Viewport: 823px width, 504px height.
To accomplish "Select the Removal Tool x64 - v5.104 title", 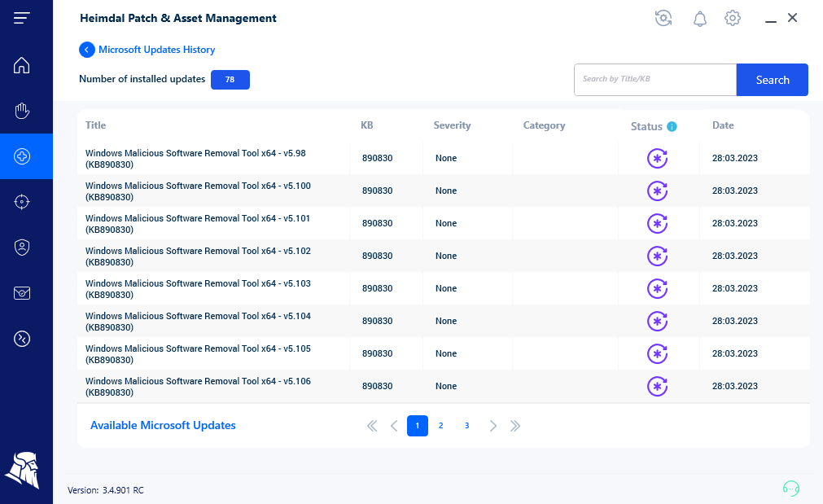I will (198, 322).
